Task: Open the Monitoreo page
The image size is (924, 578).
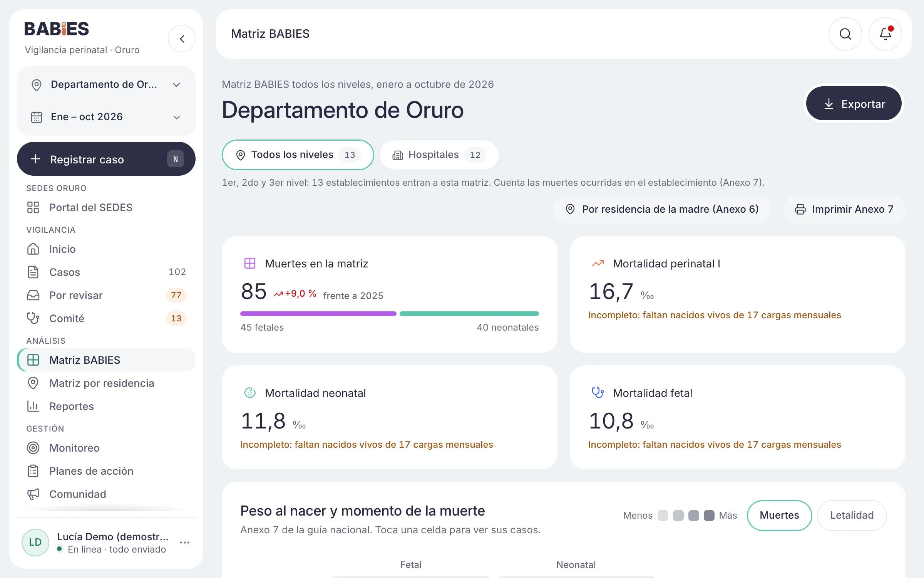Action: click(106, 448)
